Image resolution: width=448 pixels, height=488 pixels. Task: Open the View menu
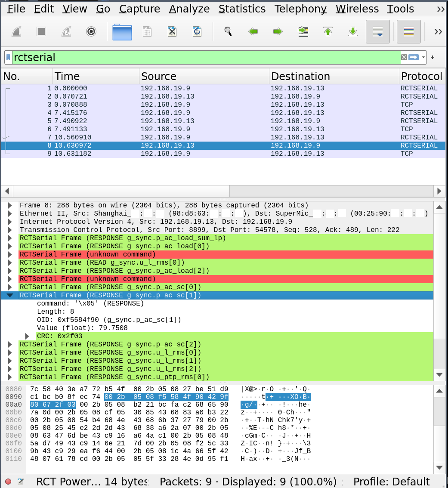point(75,9)
